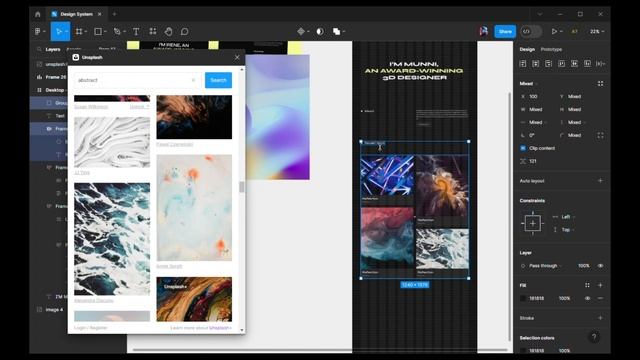This screenshot has width=640, height=360.
Task: Select the Rectangle shape tool
Action: (98, 31)
